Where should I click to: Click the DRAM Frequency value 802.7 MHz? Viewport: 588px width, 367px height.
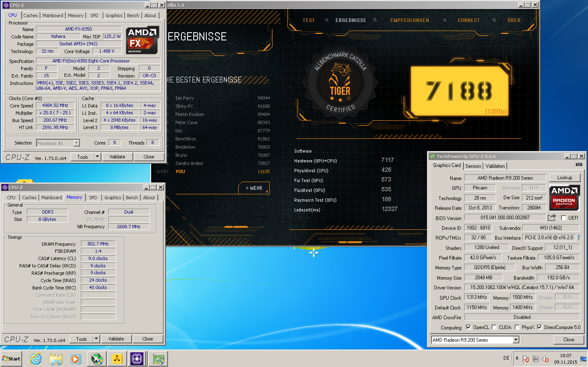click(98, 244)
